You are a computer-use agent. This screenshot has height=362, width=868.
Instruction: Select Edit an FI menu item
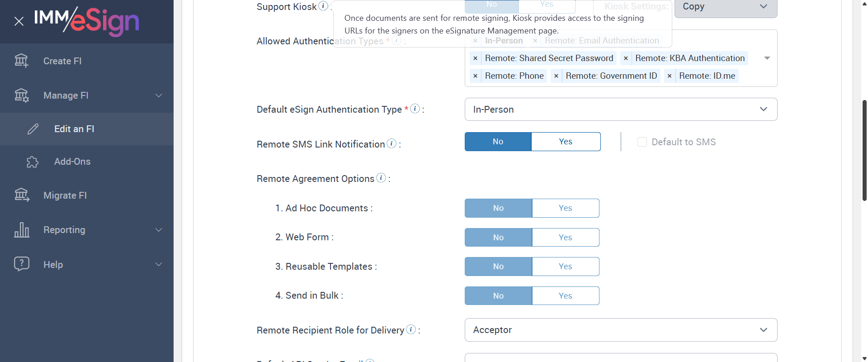pos(74,129)
